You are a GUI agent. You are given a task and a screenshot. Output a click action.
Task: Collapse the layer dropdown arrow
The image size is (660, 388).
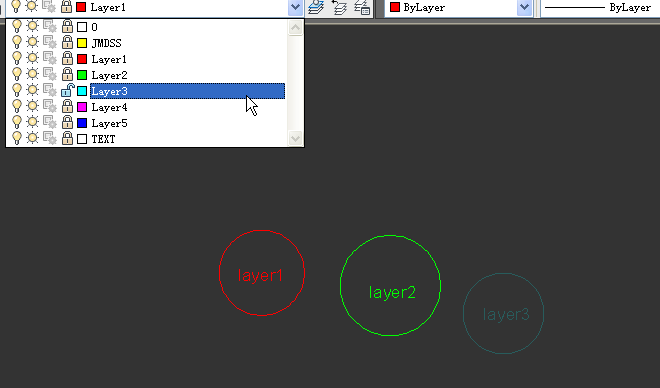click(295, 7)
